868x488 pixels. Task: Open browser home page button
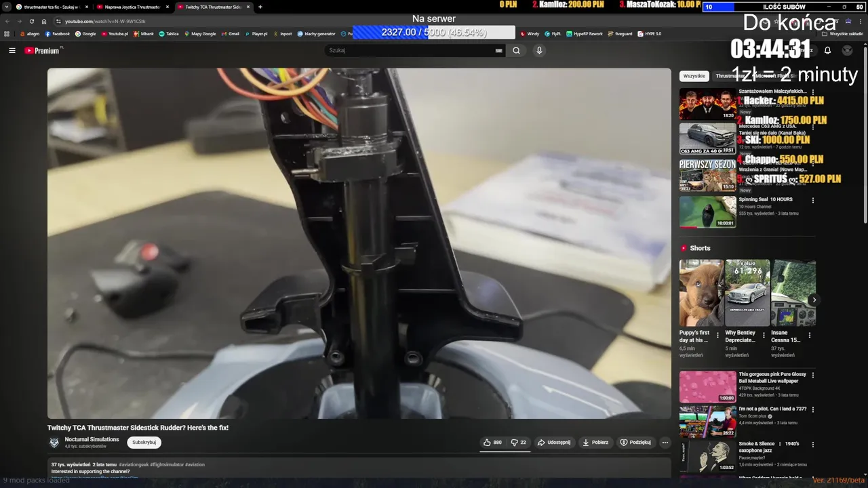tap(44, 21)
